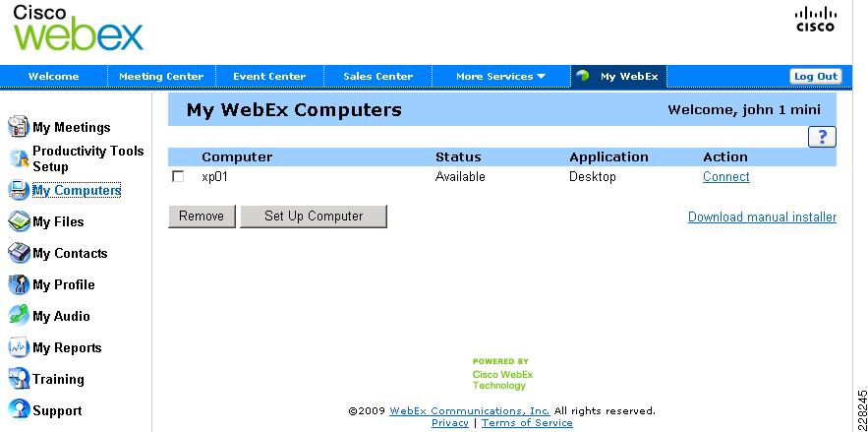Viewport: 868px width, 432px height.
Task: Click the My Files folder icon
Action: tap(19, 221)
